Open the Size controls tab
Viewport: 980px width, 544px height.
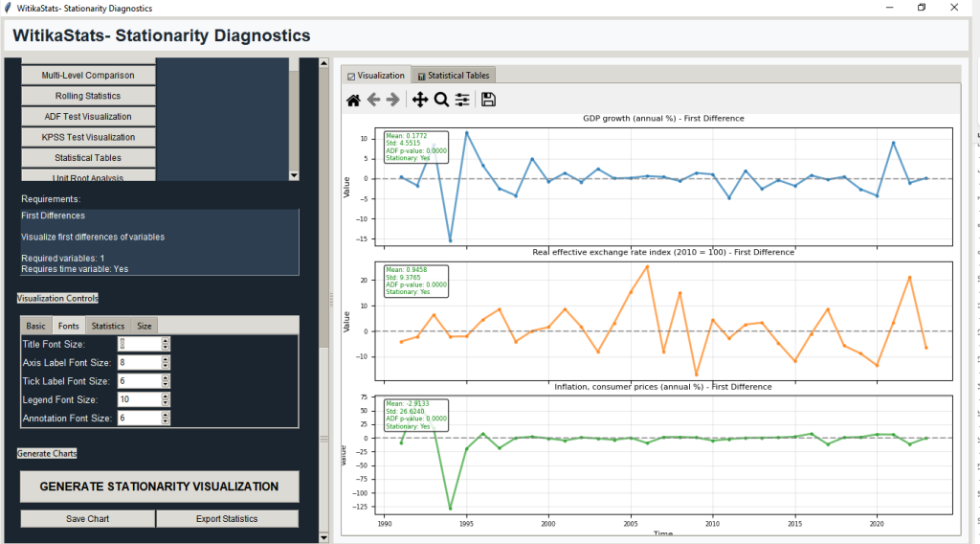tap(145, 326)
